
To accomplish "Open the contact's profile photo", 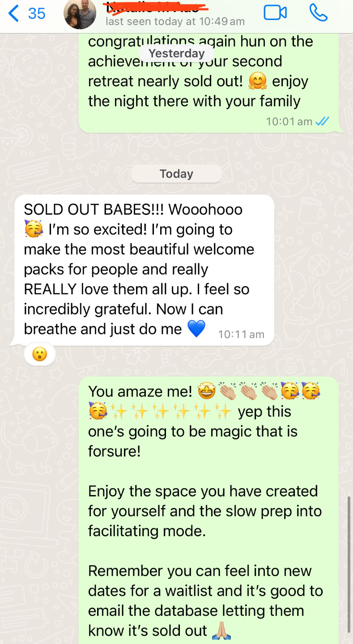I will 80,14.
